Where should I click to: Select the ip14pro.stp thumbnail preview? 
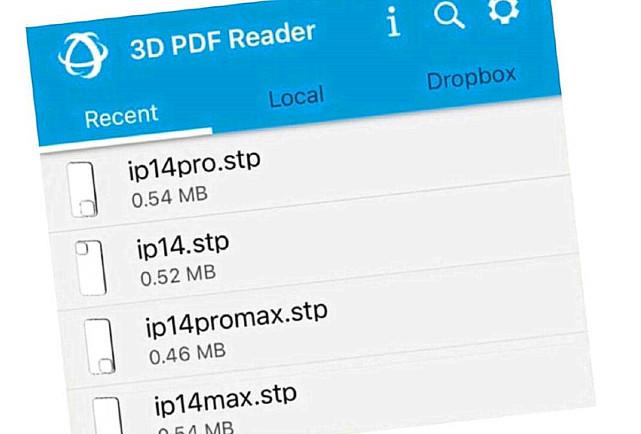(82, 189)
